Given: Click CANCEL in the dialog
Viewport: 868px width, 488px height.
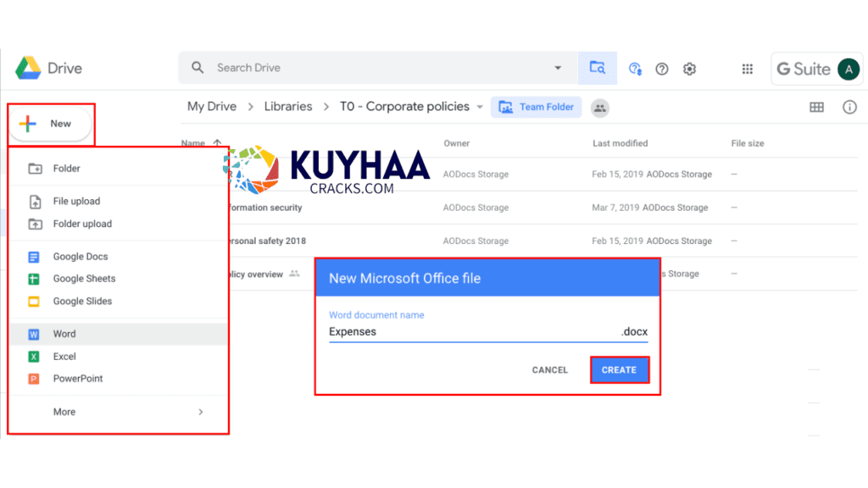Looking at the screenshot, I should pos(549,370).
